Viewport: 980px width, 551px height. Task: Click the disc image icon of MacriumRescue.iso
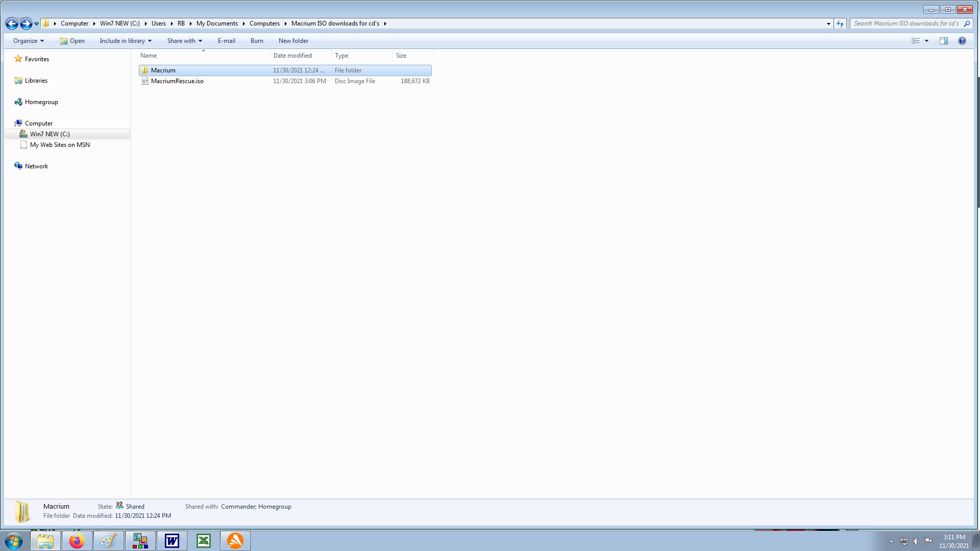click(x=145, y=81)
